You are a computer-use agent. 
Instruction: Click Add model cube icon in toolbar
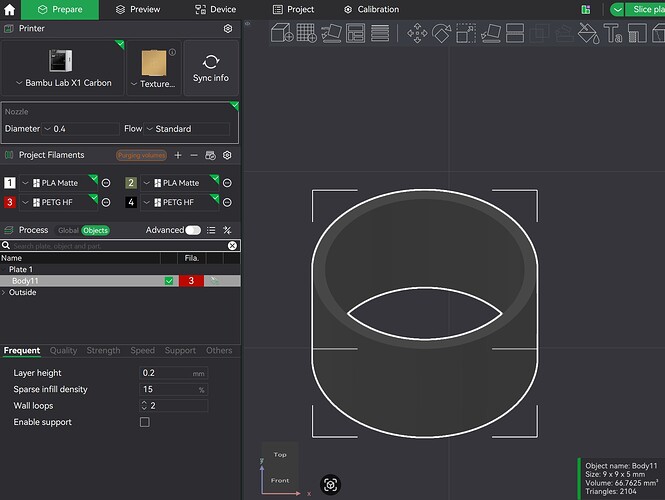tap(282, 33)
